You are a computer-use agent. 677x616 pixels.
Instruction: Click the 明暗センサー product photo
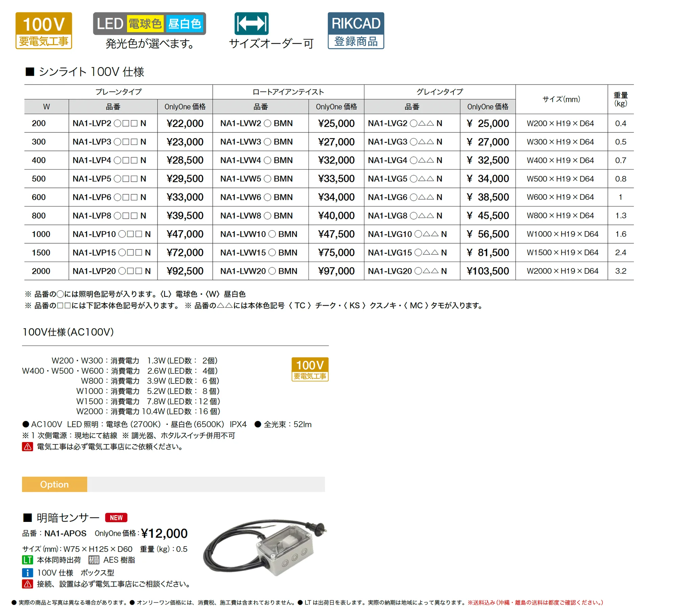click(x=265, y=548)
